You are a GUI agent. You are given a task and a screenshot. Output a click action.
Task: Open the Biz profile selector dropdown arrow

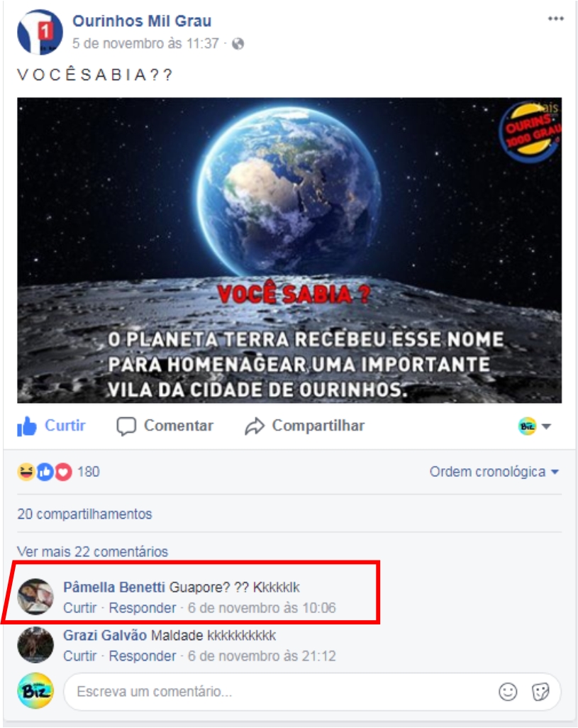tap(547, 426)
